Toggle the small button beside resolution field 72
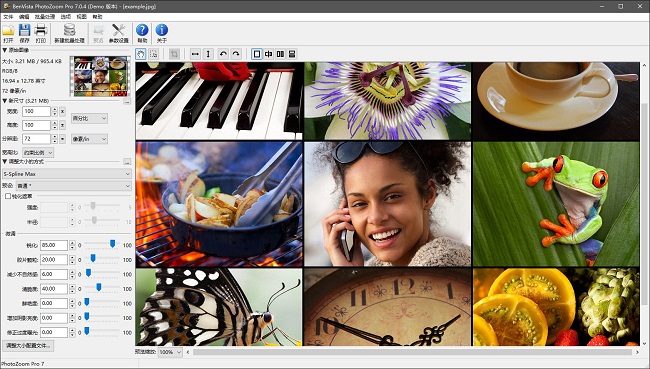The image size is (650, 369). click(63, 139)
